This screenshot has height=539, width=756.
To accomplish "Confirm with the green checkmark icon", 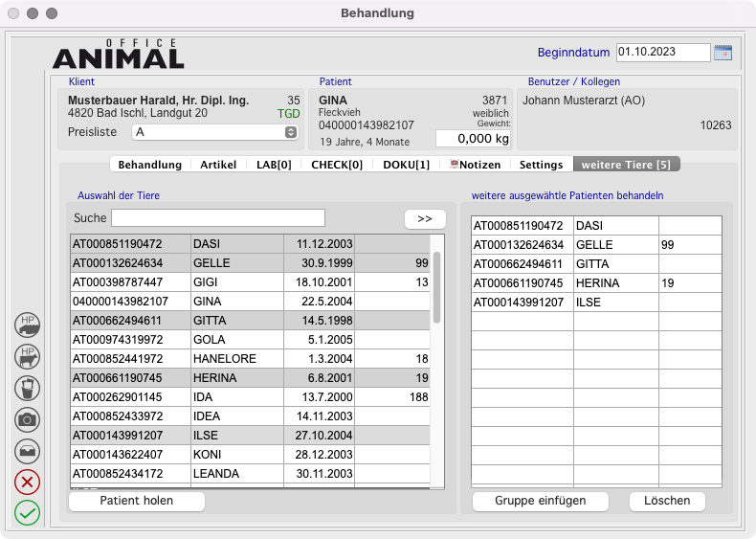I will (x=28, y=513).
